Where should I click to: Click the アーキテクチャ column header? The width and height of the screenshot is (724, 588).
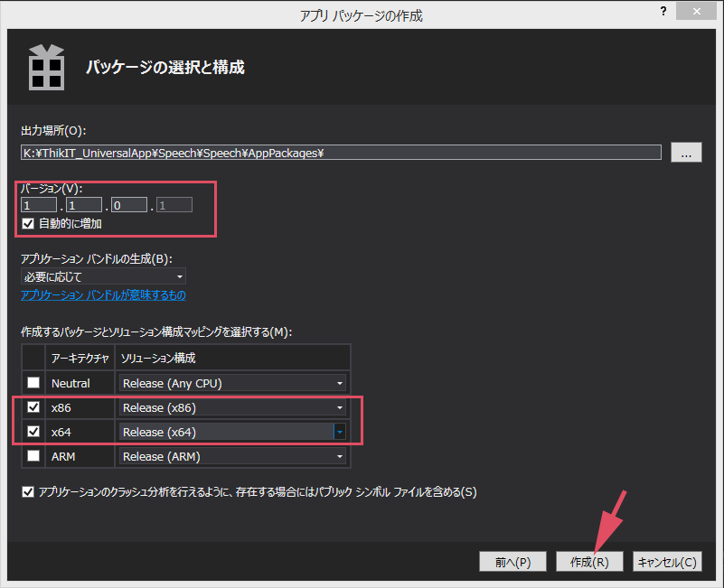pos(80,359)
